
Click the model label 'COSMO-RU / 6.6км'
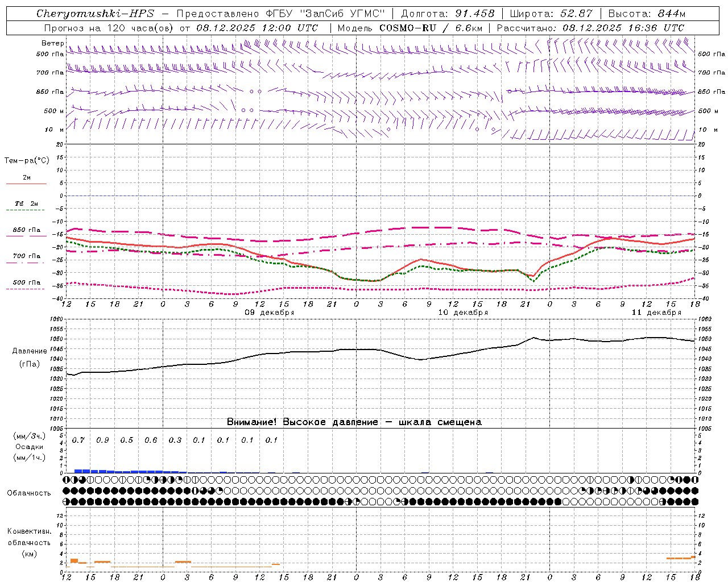coord(431,28)
